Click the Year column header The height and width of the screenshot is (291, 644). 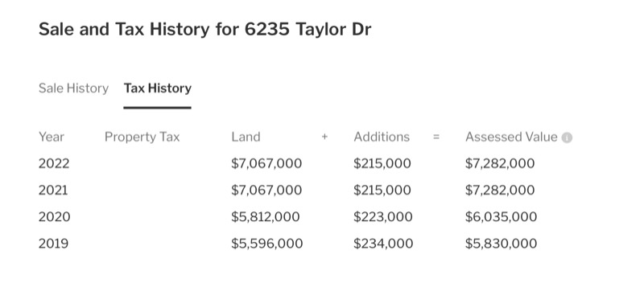tap(52, 137)
